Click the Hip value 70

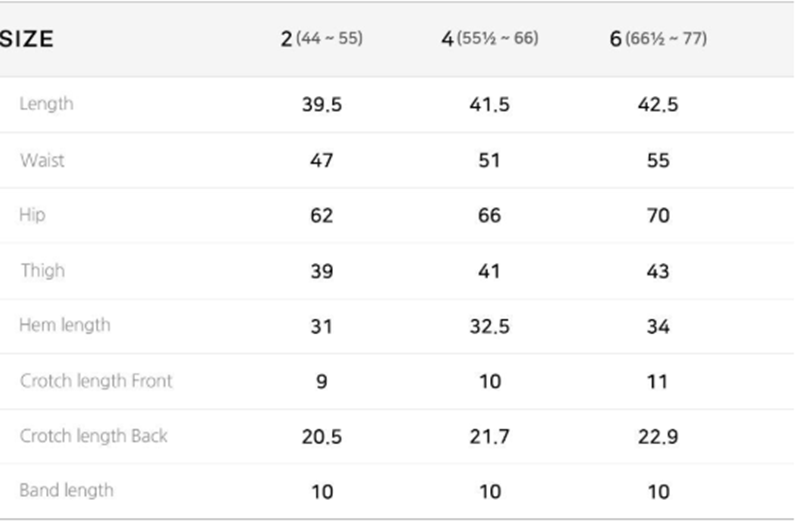(658, 216)
